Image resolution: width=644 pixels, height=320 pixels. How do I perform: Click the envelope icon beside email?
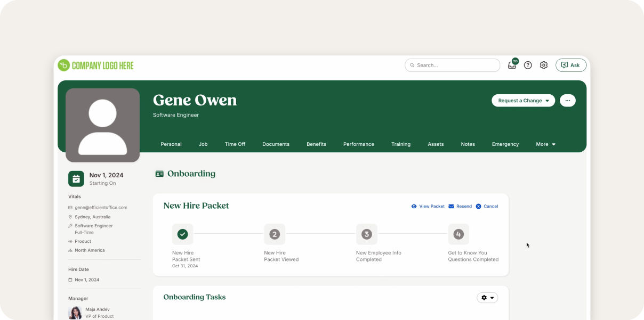pyautogui.click(x=70, y=208)
